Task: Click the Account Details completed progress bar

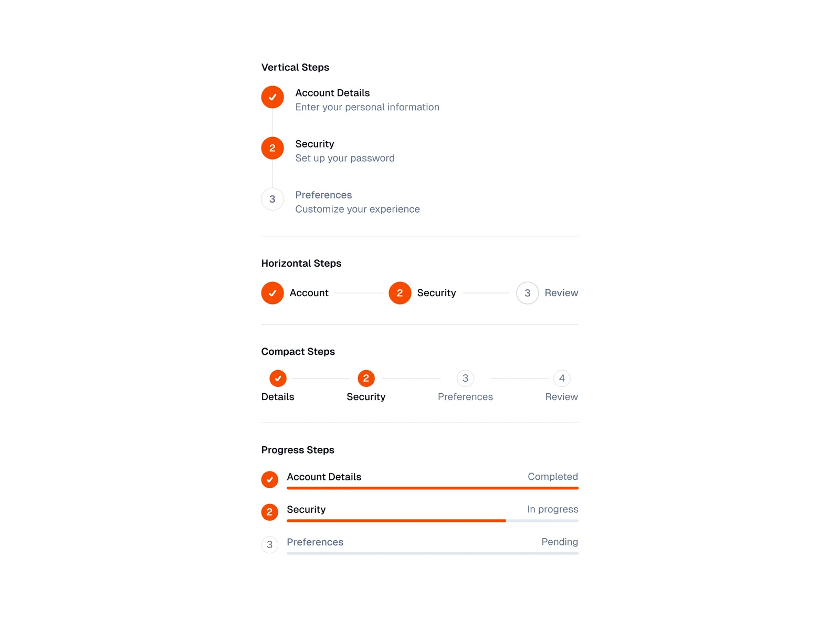Action: tap(432, 488)
